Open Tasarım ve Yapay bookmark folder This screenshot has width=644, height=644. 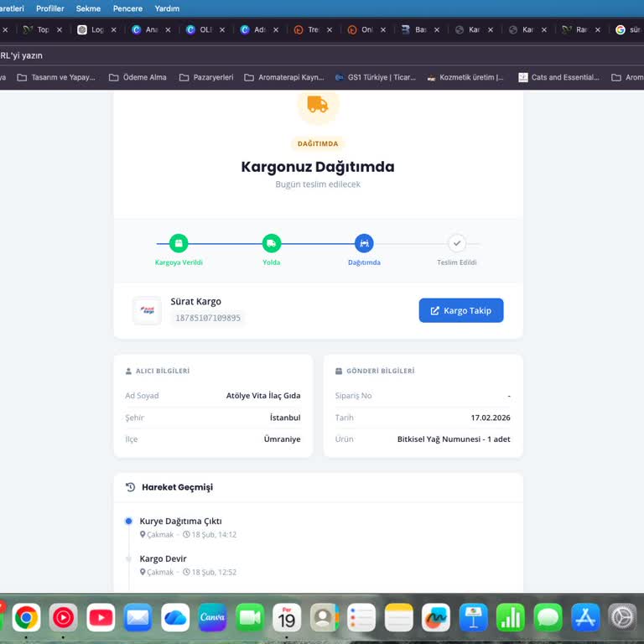click(56, 77)
